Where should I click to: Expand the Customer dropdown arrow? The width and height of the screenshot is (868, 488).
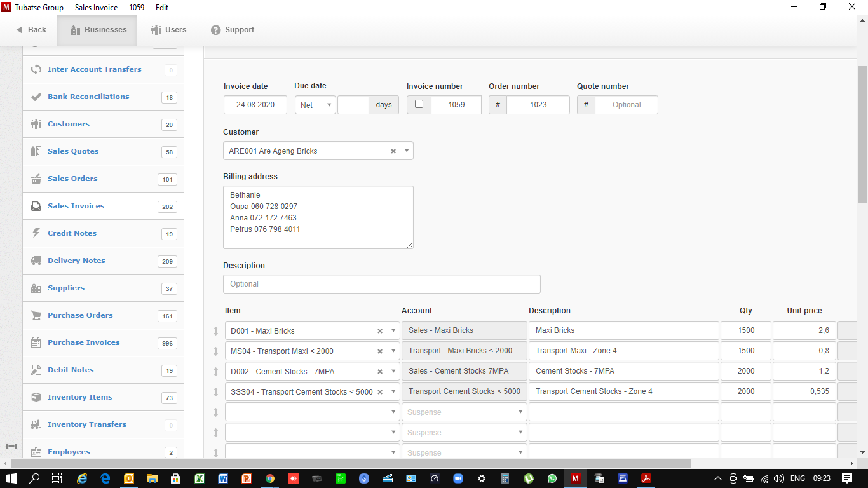coord(406,151)
